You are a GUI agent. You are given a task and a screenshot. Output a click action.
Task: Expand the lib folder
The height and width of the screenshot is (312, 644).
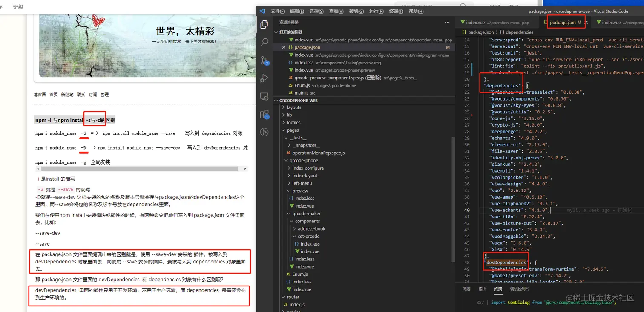pyautogui.click(x=289, y=115)
